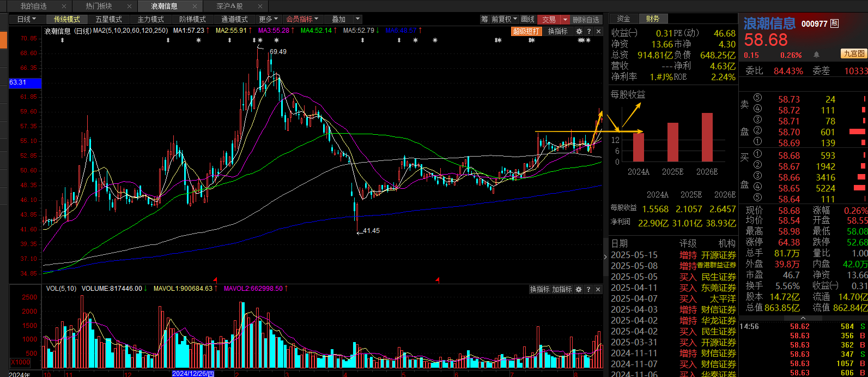Select the 财务 tab in the side panel
The image size is (868, 377).
coord(652,19)
